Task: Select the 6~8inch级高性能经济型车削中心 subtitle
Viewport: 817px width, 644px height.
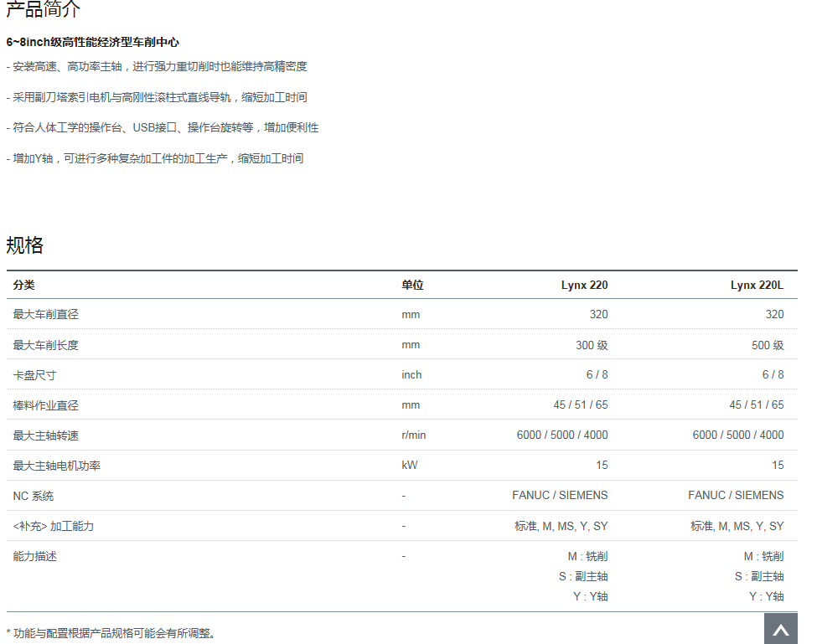Action: (93, 42)
